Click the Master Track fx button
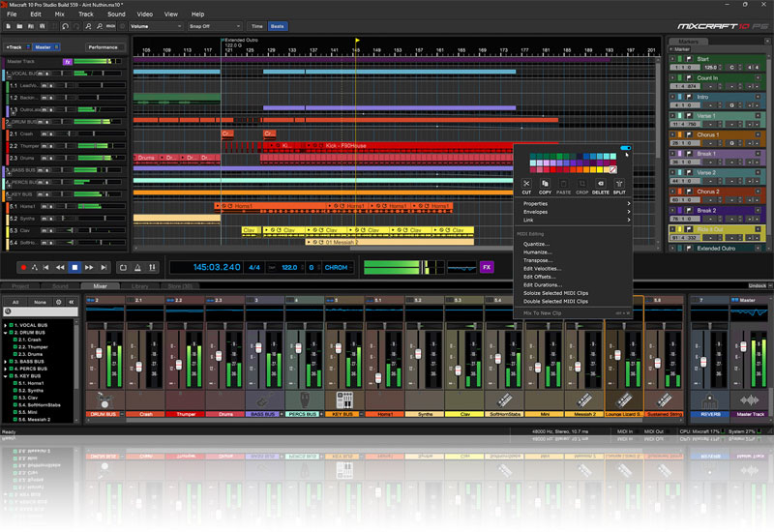 tap(67, 61)
